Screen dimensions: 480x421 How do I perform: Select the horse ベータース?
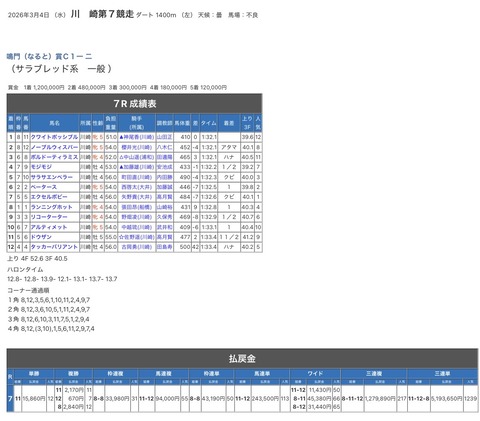click(x=44, y=187)
